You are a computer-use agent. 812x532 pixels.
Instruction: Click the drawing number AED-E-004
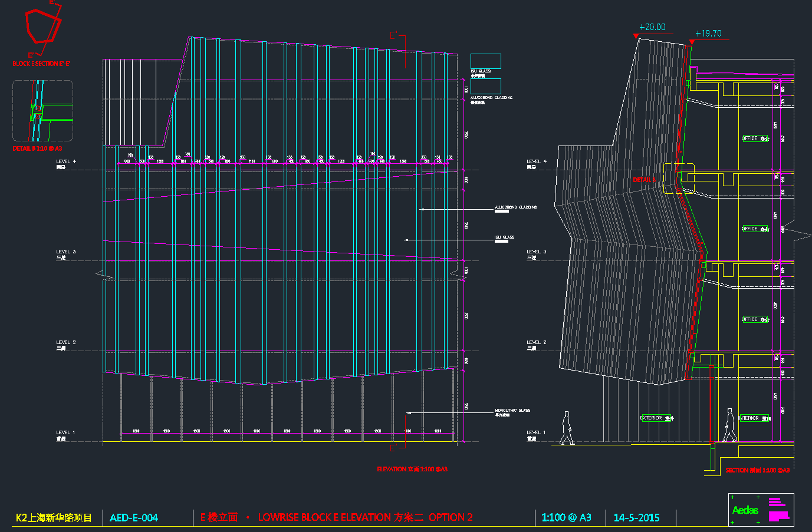coord(134,518)
